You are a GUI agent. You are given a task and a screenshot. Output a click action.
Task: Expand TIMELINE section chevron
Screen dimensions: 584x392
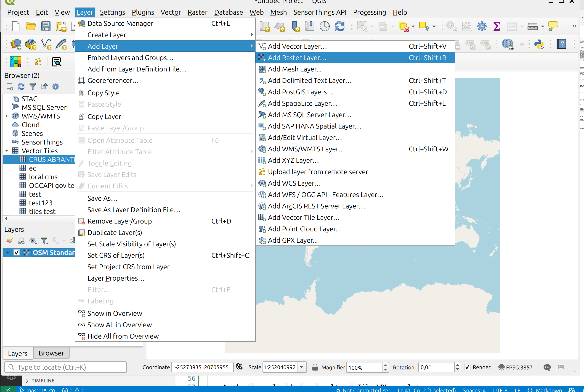point(27,381)
